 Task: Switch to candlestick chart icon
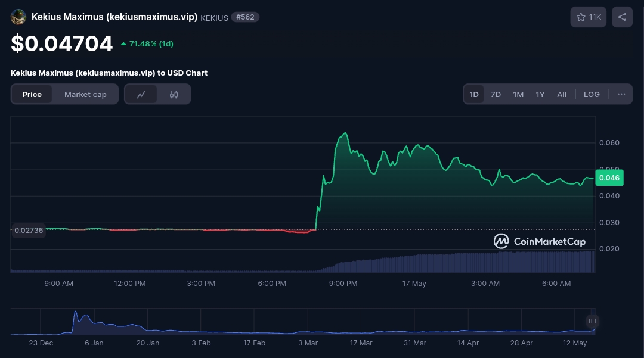(x=174, y=94)
